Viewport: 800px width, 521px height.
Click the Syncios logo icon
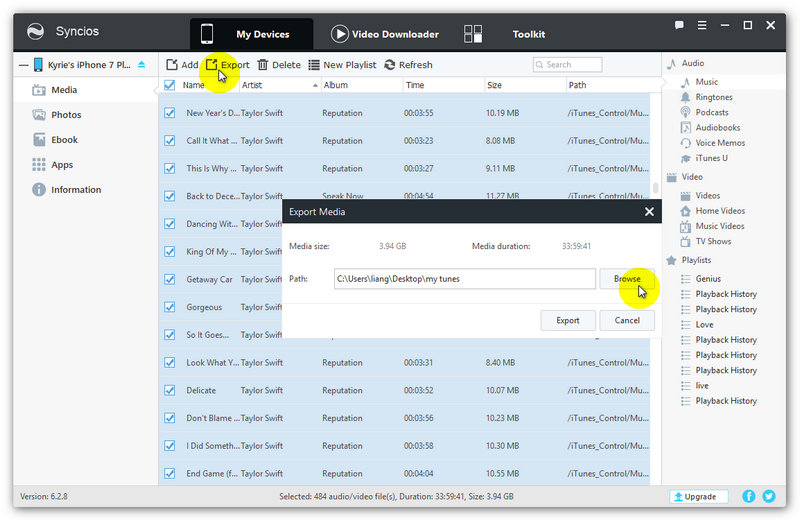(x=35, y=32)
